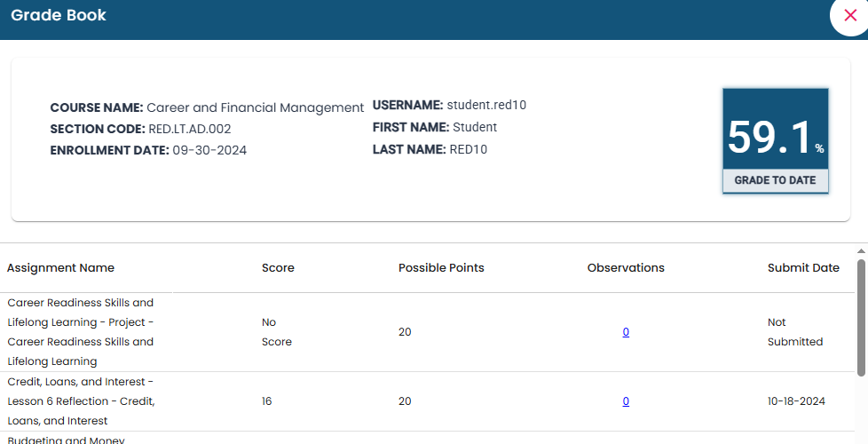Click the 10-18-2024 submit date

click(x=796, y=401)
